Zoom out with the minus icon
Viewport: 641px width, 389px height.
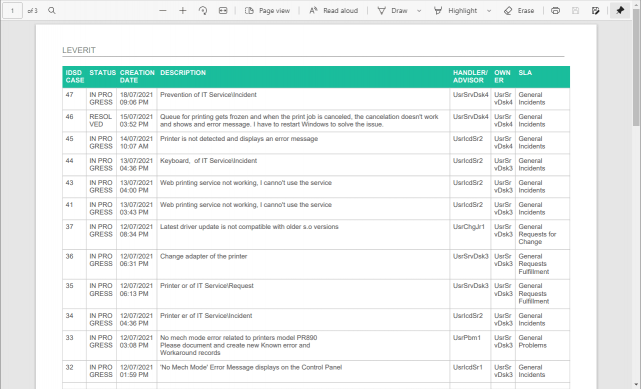click(163, 11)
